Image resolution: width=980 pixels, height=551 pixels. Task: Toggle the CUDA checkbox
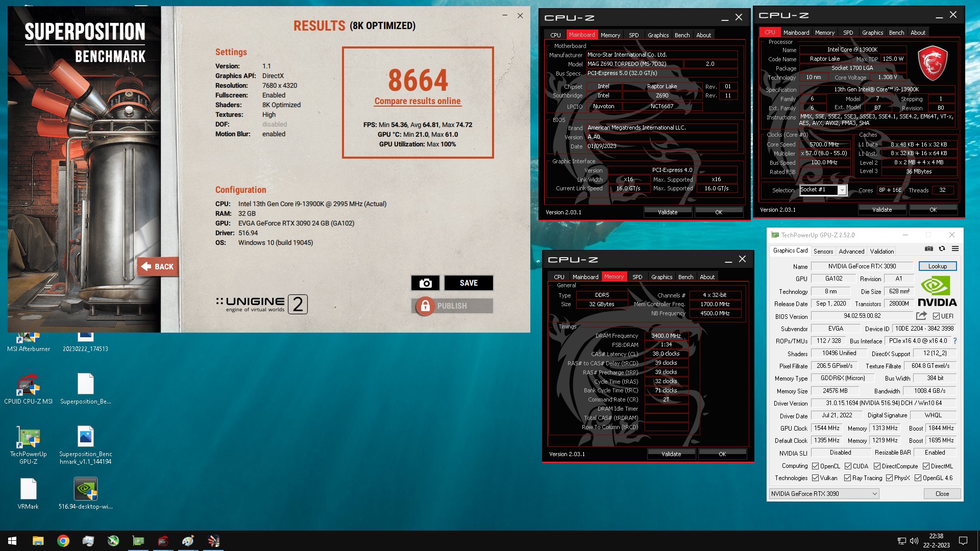848,466
